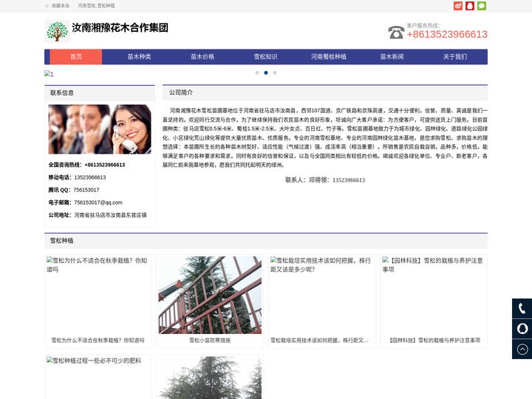This screenshot has height=399, width=532.
Task: Open the 苗木价格 navigation item
Action: tap(202, 57)
